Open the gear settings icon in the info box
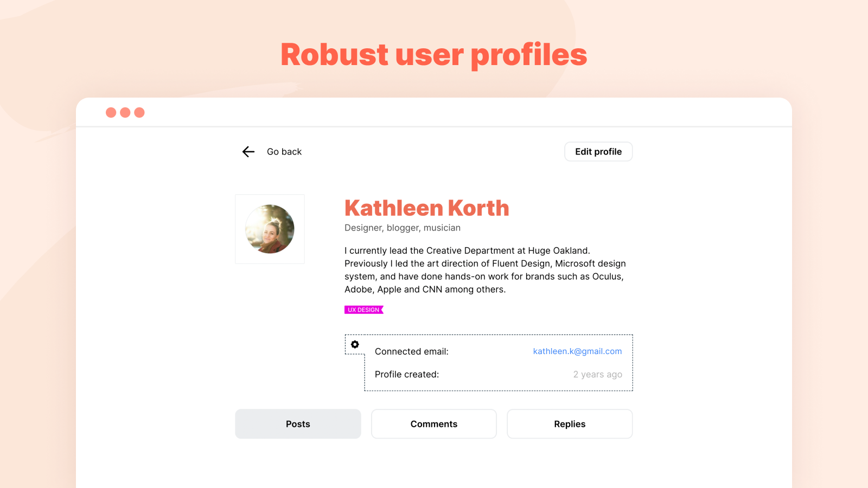Image resolution: width=868 pixels, height=488 pixels. click(355, 344)
